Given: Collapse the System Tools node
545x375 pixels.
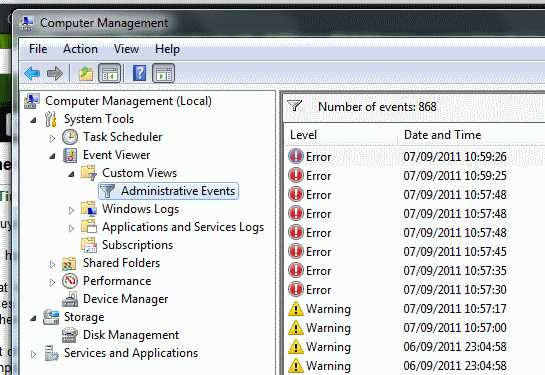Looking at the screenshot, I should click(x=33, y=120).
